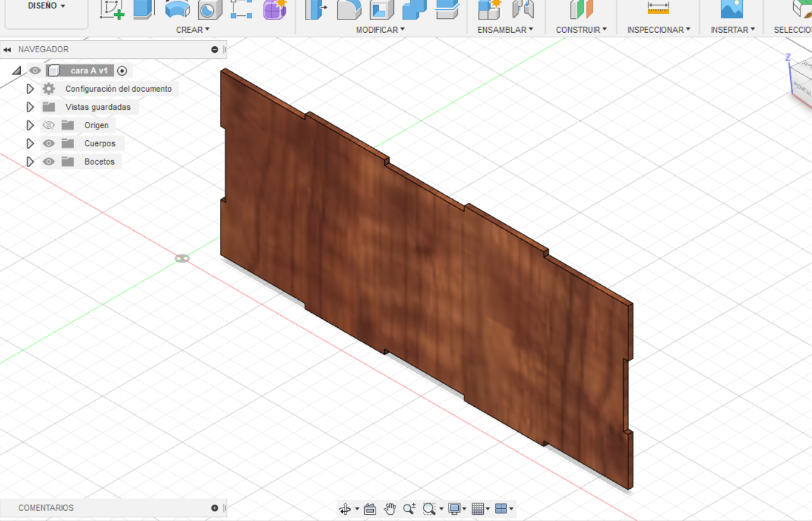Click the Create Sketch tool icon

point(111,9)
